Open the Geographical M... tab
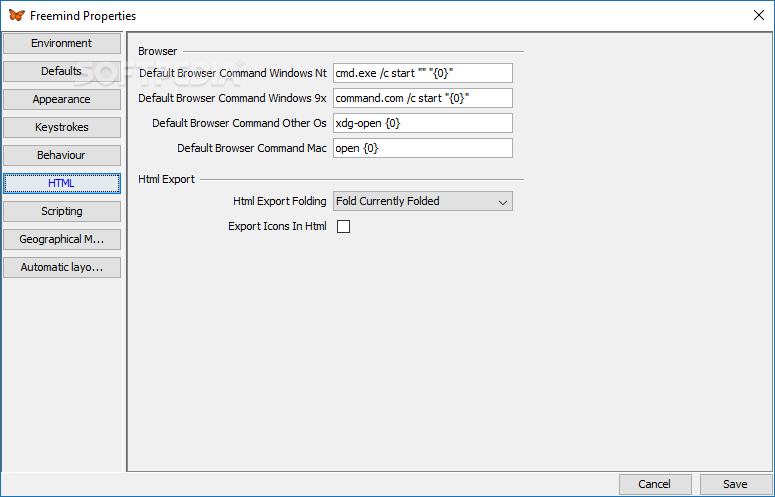The image size is (775, 497). coord(62,239)
